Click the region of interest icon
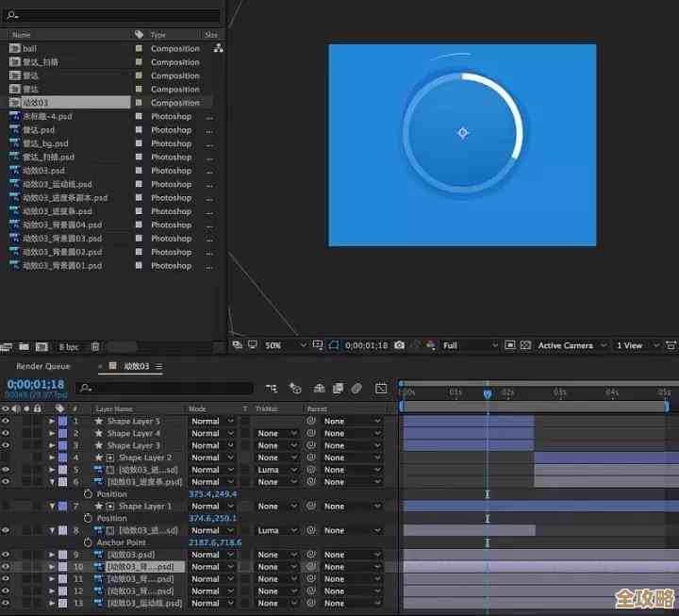Image resolution: width=679 pixels, height=616 pixels. [x=509, y=346]
